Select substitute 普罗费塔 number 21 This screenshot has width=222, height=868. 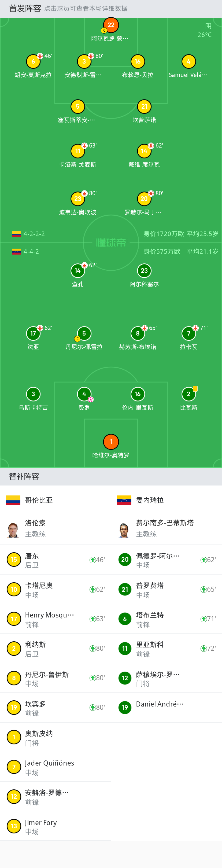pyautogui.click(x=167, y=589)
